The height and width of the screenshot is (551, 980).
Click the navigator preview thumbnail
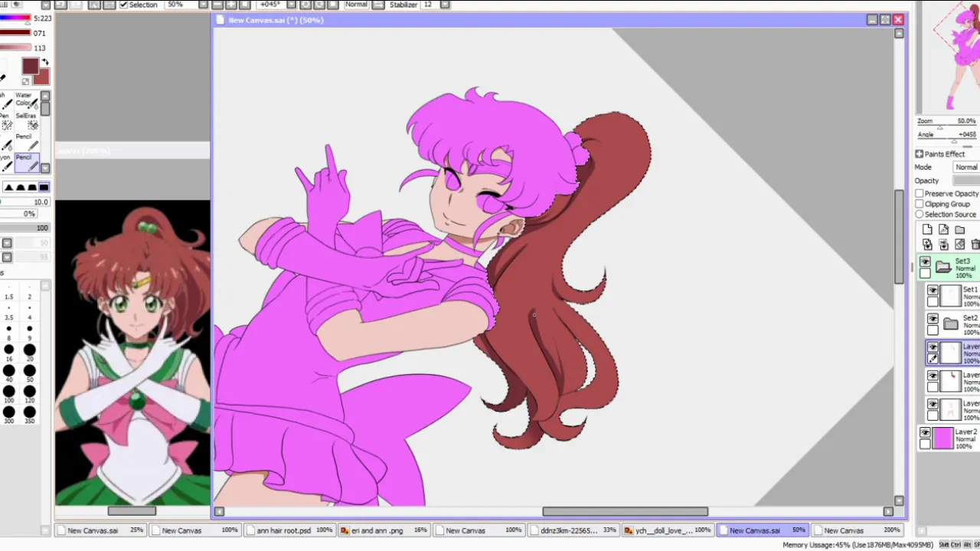click(x=949, y=57)
